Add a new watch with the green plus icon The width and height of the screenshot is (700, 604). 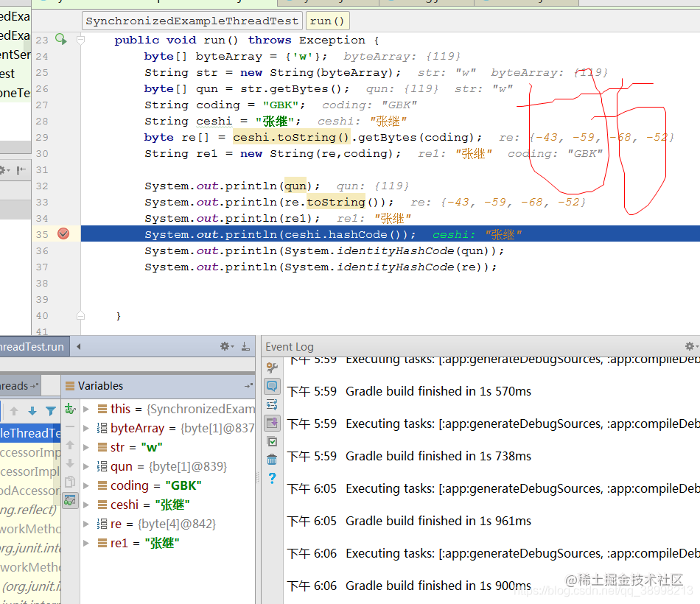click(x=71, y=410)
